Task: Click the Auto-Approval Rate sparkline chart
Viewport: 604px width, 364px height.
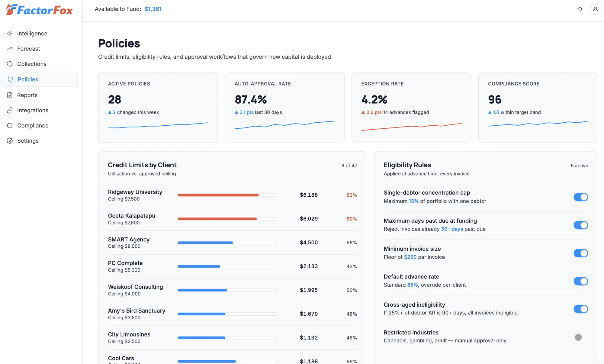Action: tap(285, 125)
